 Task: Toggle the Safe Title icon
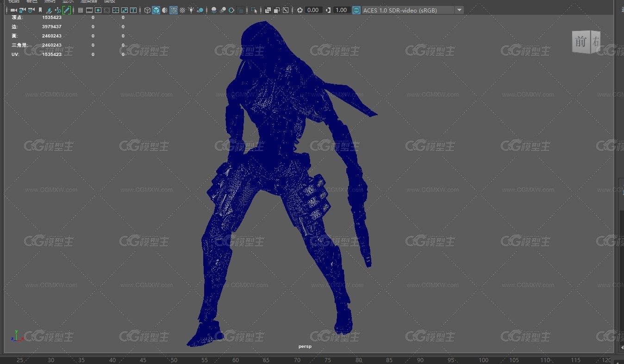pyautogui.click(x=133, y=10)
